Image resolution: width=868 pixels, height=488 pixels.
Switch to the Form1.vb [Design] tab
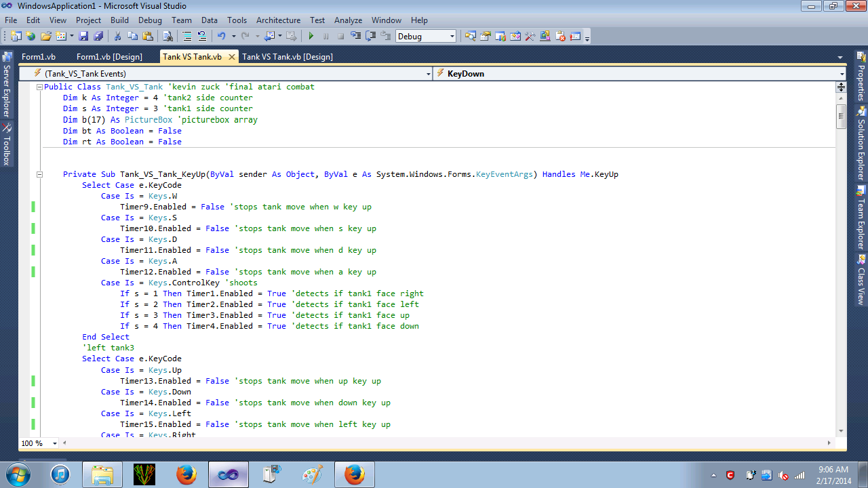click(x=109, y=57)
